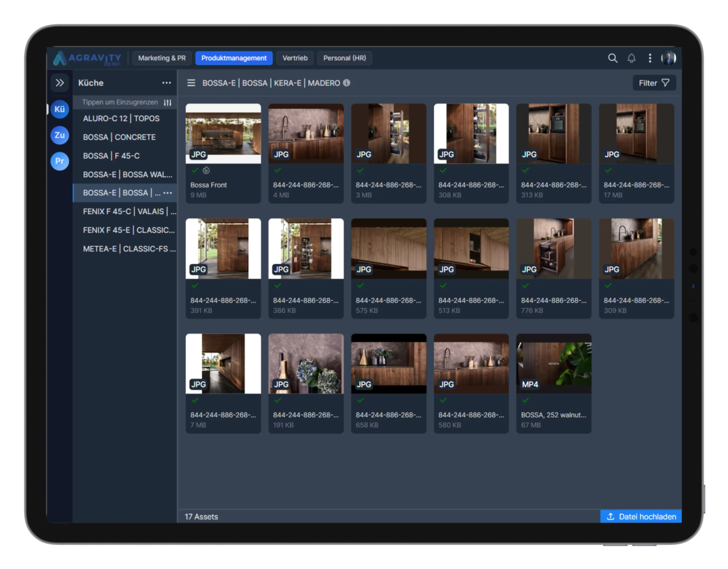Toggle the green checkmark on Bossa Front

(x=195, y=170)
